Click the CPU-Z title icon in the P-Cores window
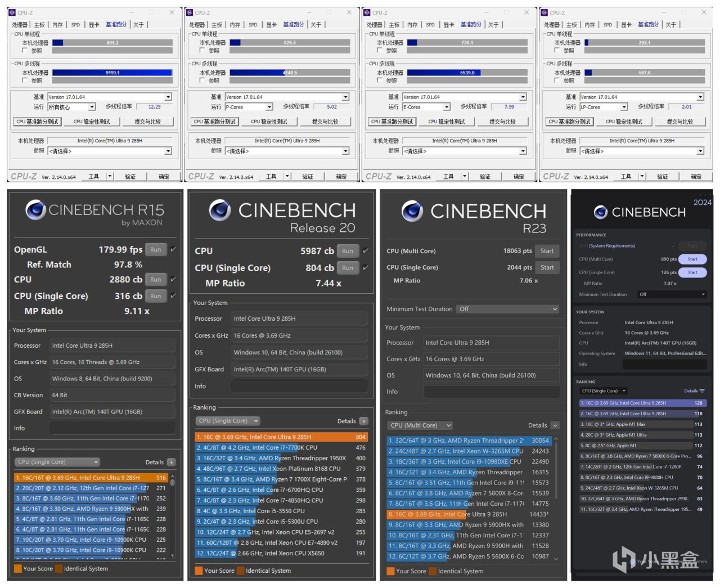 [x=190, y=12]
